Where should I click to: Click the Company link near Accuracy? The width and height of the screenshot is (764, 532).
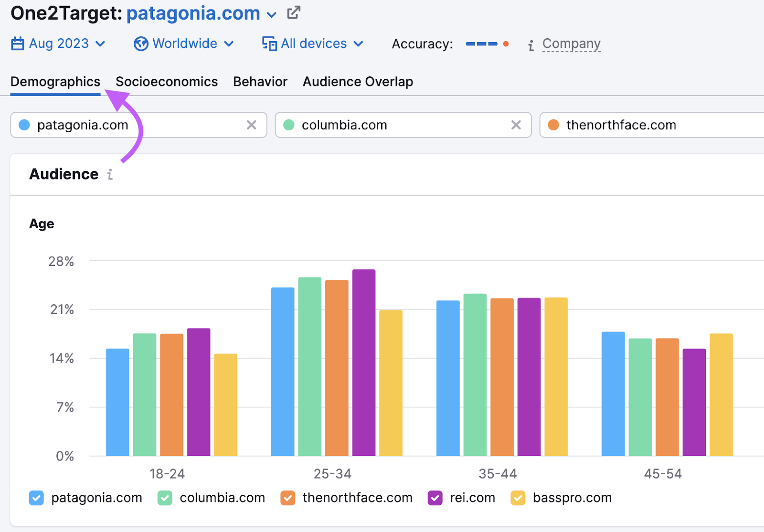[x=571, y=43]
